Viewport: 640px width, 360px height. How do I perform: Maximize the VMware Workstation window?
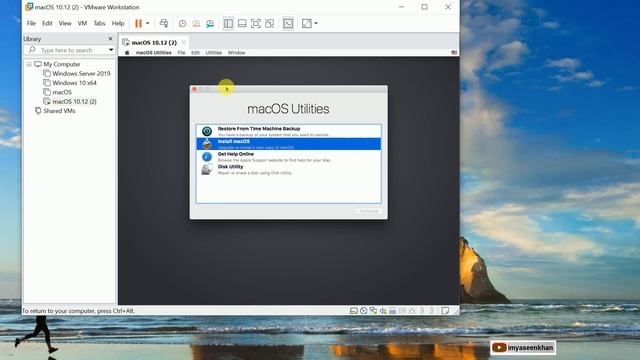pos(424,7)
